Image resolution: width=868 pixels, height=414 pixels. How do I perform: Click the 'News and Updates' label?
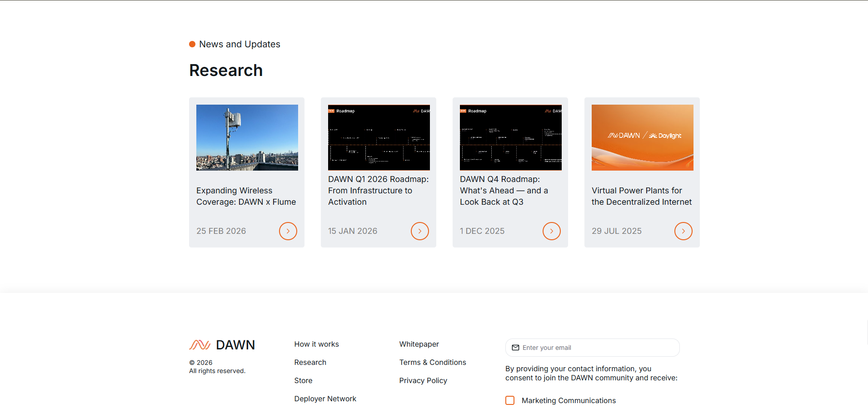(x=239, y=44)
